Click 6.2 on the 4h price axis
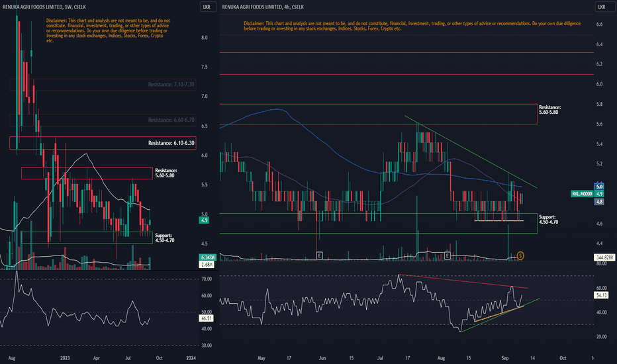The width and height of the screenshot is (617, 364). 599,64
